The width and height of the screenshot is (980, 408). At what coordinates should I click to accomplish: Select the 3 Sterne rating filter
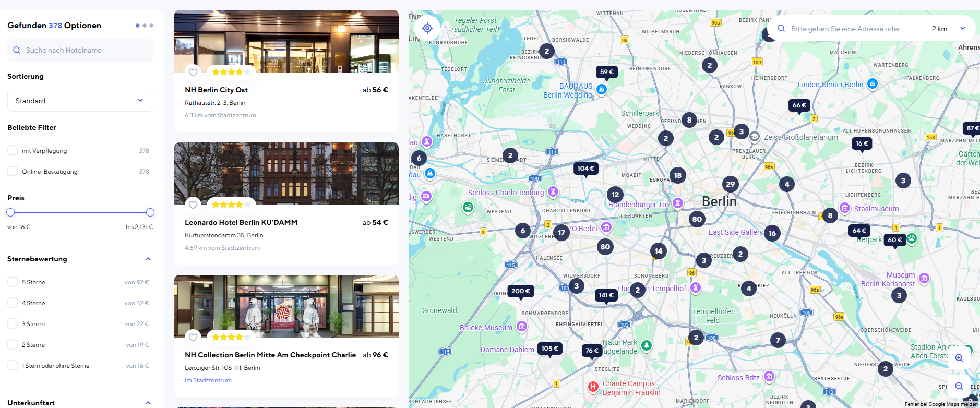click(13, 323)
